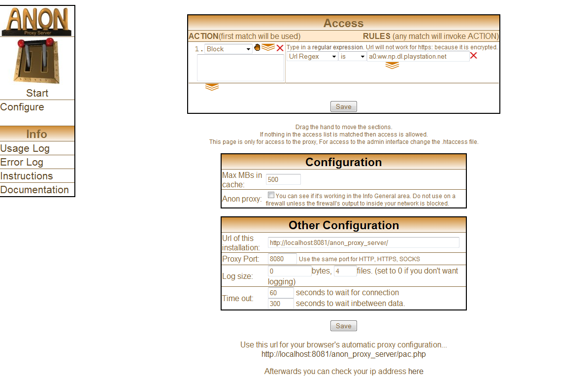Click the add-action chevron icon below action box
The width and height of the screenshot is (588, 377).
[212, 87]
